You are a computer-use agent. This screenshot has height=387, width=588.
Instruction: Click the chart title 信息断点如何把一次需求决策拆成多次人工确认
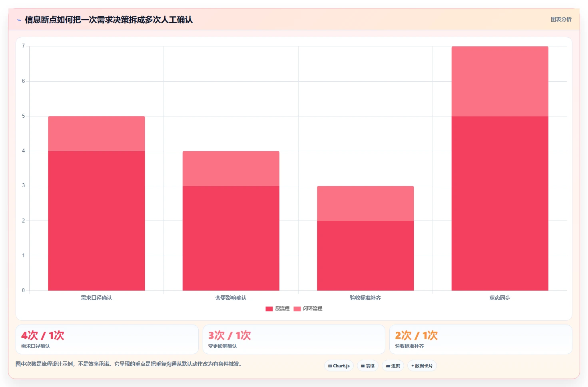click(x=109, y=20)
